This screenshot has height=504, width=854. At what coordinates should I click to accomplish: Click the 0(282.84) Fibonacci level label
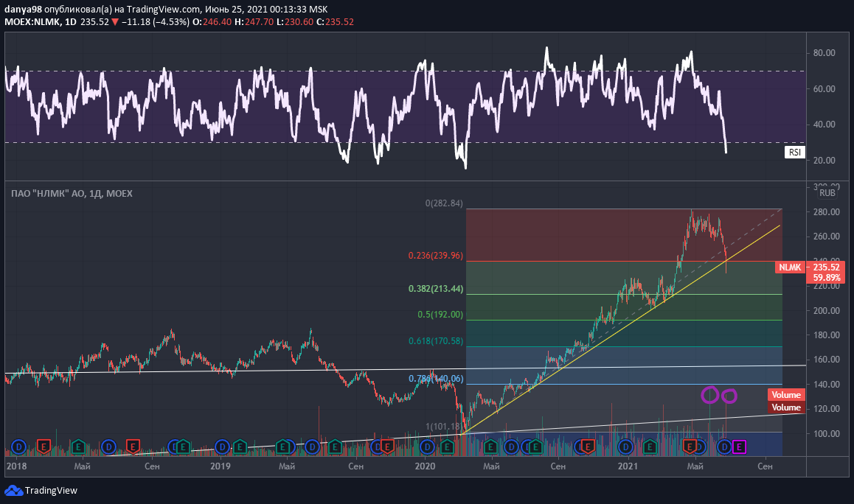click(444, 203)
